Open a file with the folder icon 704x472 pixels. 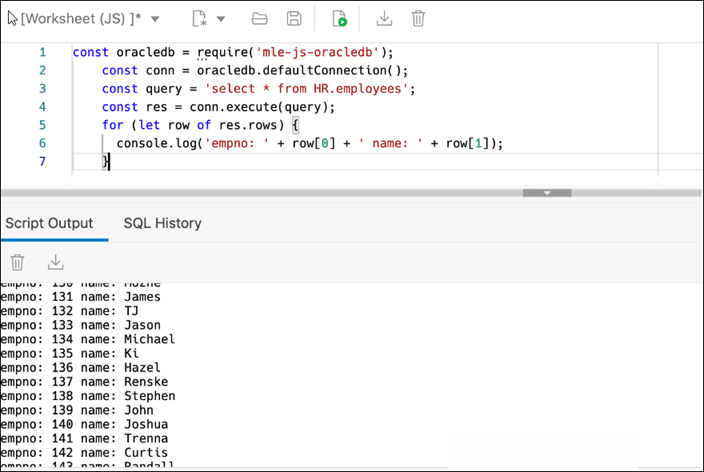click(x=260, y=19)
